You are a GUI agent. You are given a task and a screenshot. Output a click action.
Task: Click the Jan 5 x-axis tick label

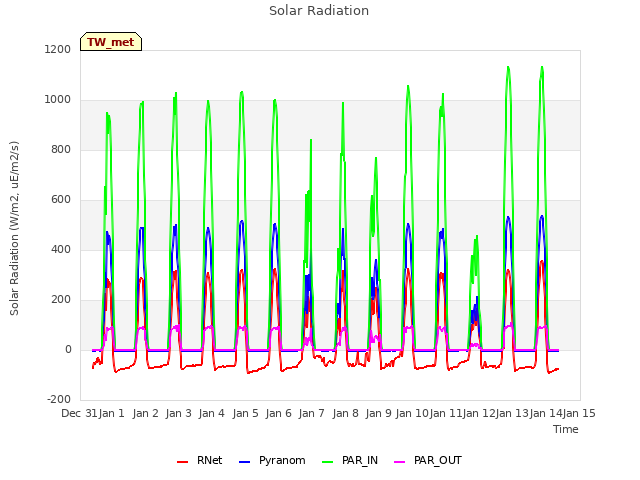(x=246, y=413)
